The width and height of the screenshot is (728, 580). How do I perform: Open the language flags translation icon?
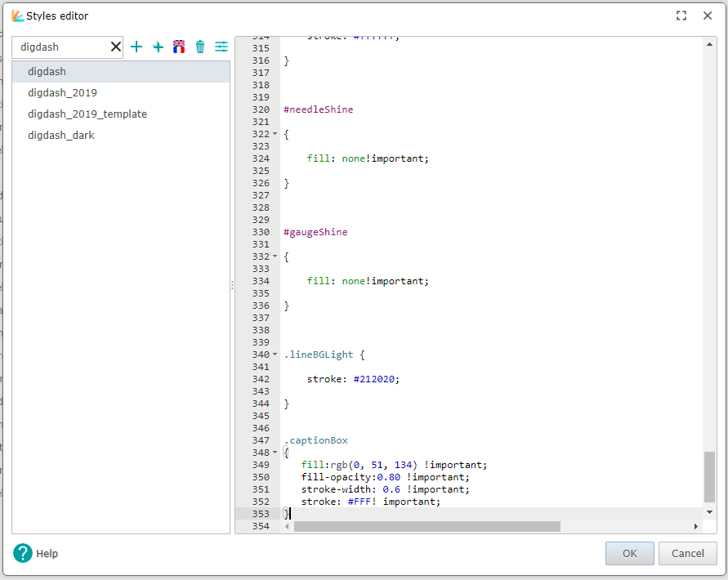(179, 47)
